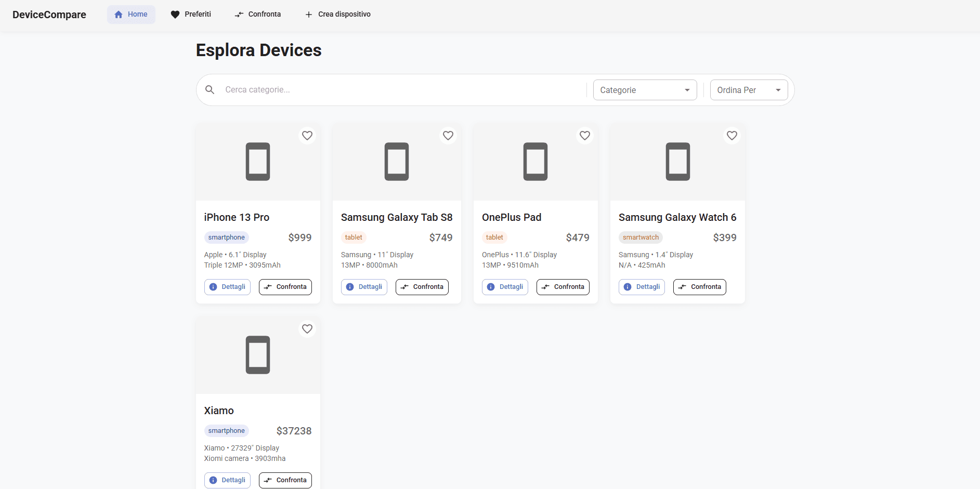980x489 pixels.
Task: Click the OnePlus Pad device image
Action: (x=535, y=162)
